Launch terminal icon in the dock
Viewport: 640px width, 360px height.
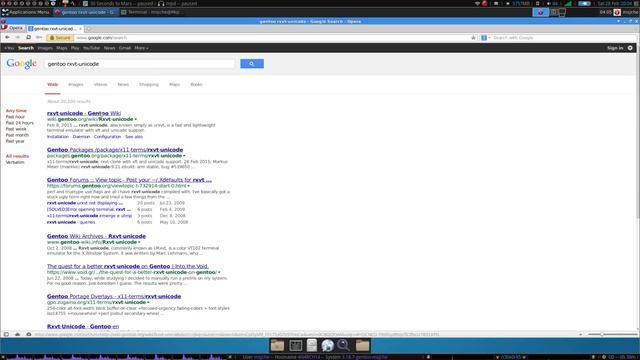[x=296, y=345]
